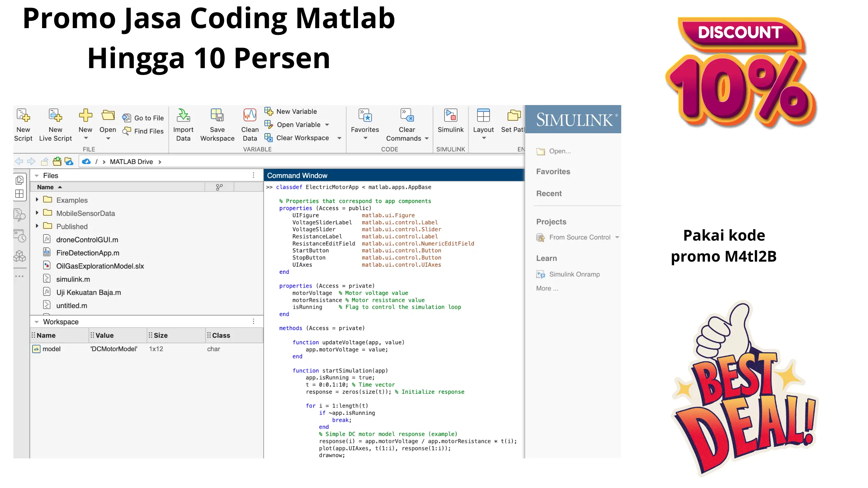Go up one folder level
868x488 pixels.
point(44,161)
